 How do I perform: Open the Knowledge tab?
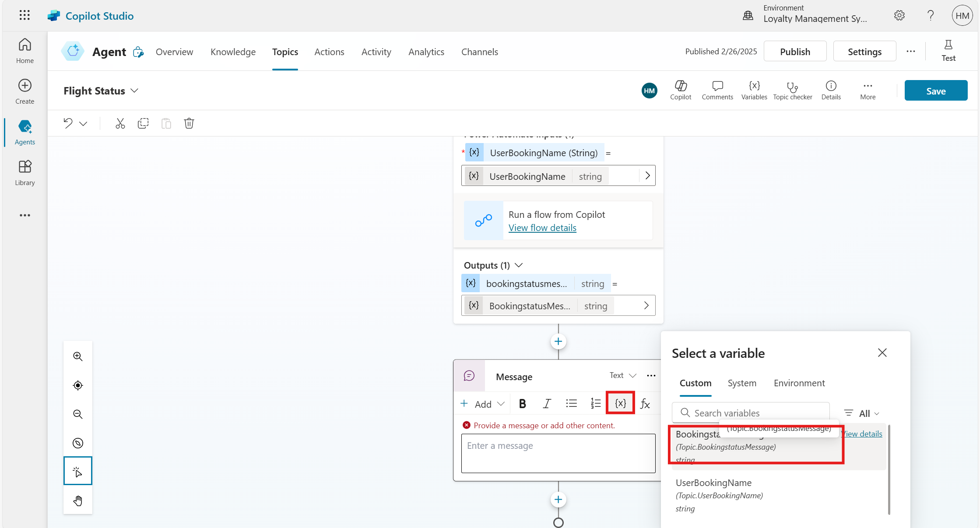[233, 52]
